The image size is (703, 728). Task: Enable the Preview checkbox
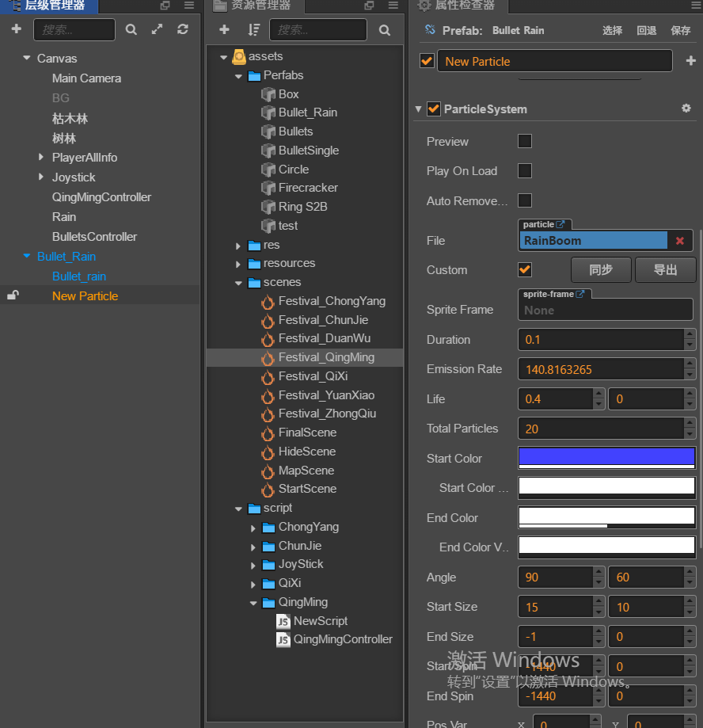click(524, 142)
